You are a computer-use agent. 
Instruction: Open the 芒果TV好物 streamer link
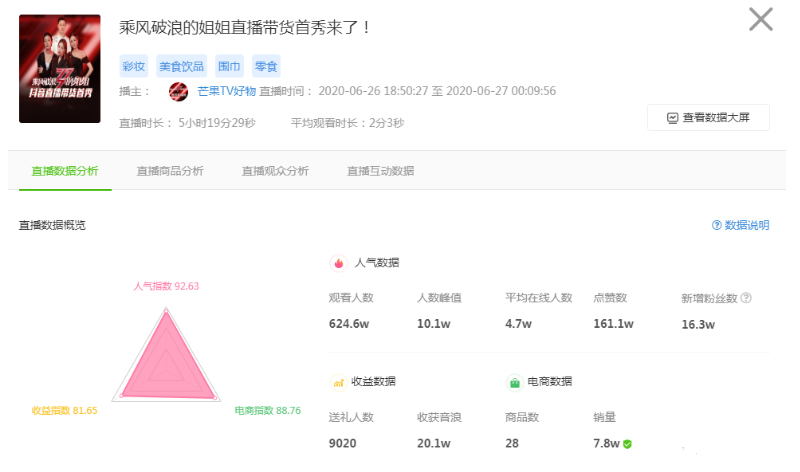tap(226, 91)
